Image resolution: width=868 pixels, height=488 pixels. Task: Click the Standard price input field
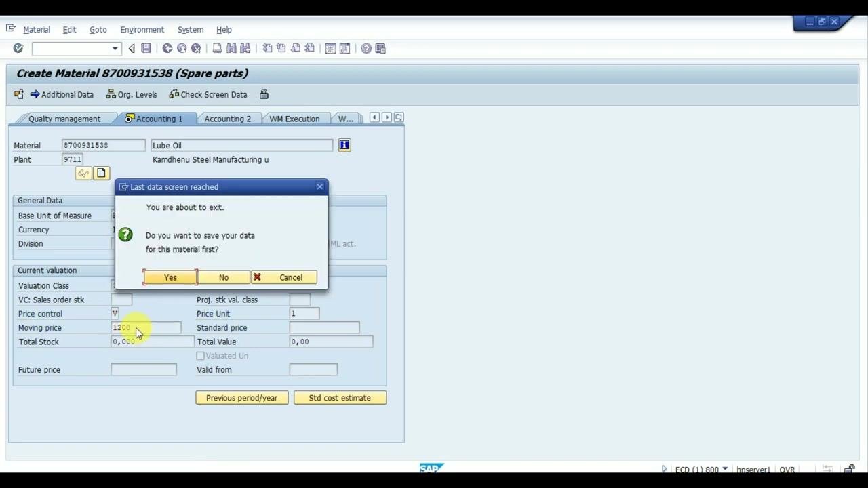[324, 328]
